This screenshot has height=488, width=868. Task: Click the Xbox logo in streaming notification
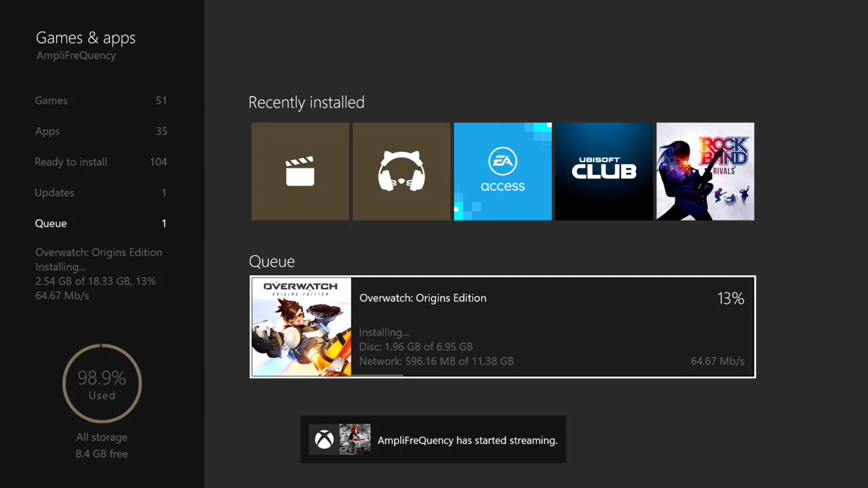point(324,440)
